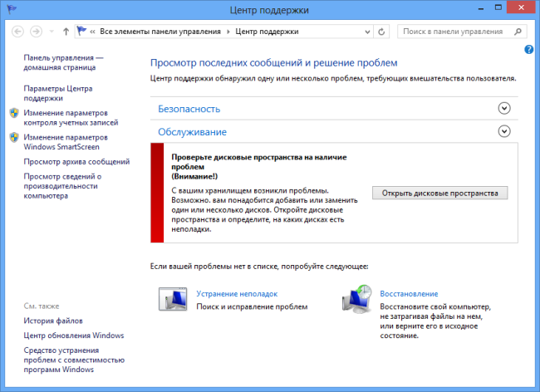Refresh the Центр поддержки page
The width and height of the screenshot is (540, 392).
point(381,32)
